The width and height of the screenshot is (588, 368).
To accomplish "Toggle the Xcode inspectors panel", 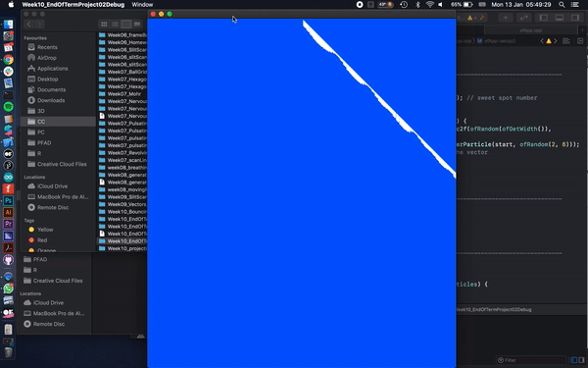I will pos(575,18).
